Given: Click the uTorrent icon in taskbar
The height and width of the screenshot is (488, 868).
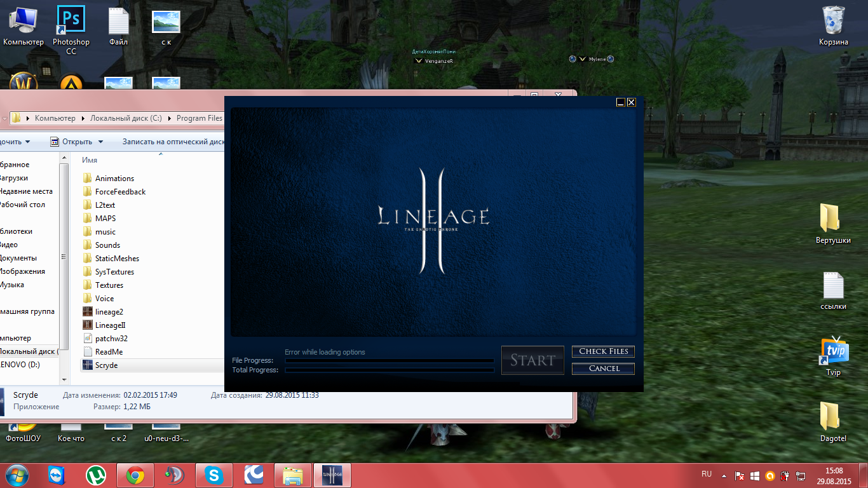Looking at the screenshot, I should click(96, 475).
